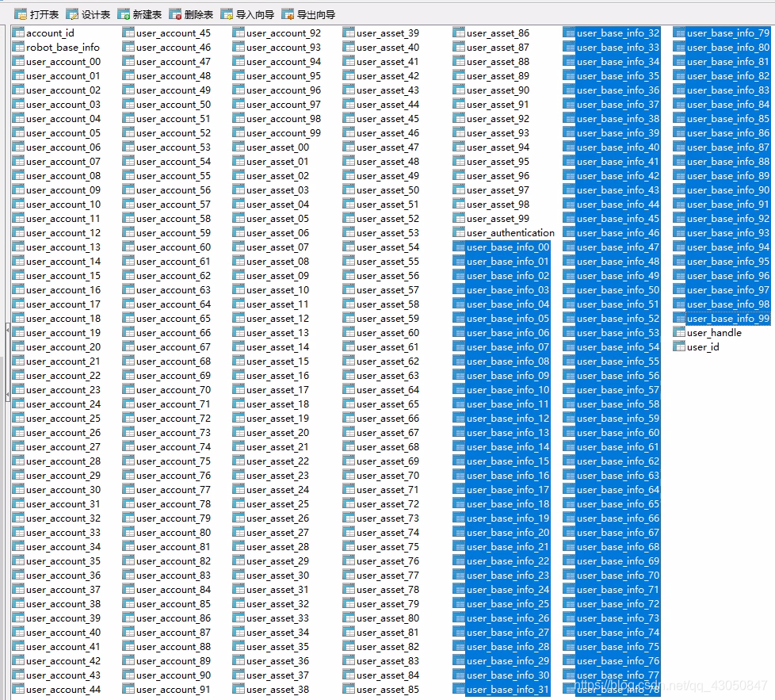Click the table icon next to account_id
The height and width of the screenshot is (700, 775).
tap(18, 33)
